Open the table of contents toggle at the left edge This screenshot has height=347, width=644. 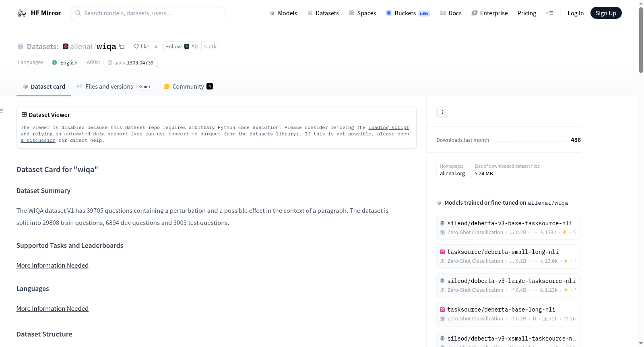tap(2, 111)
